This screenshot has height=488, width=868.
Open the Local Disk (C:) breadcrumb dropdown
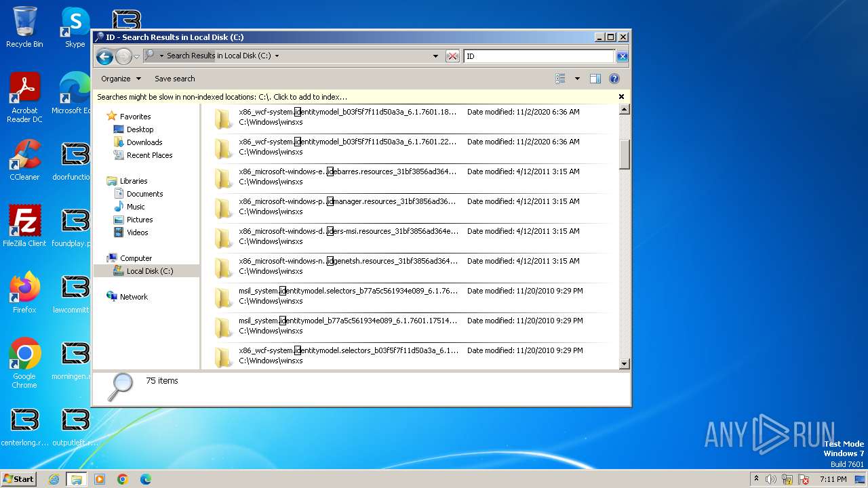click(x=277, y=56)
